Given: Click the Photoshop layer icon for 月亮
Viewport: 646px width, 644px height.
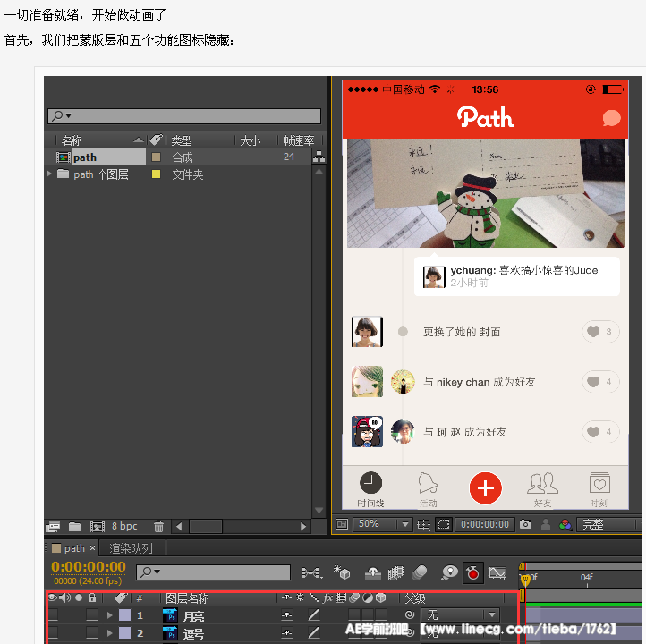Looking at the screenshot, I should (x=170, y=614).
